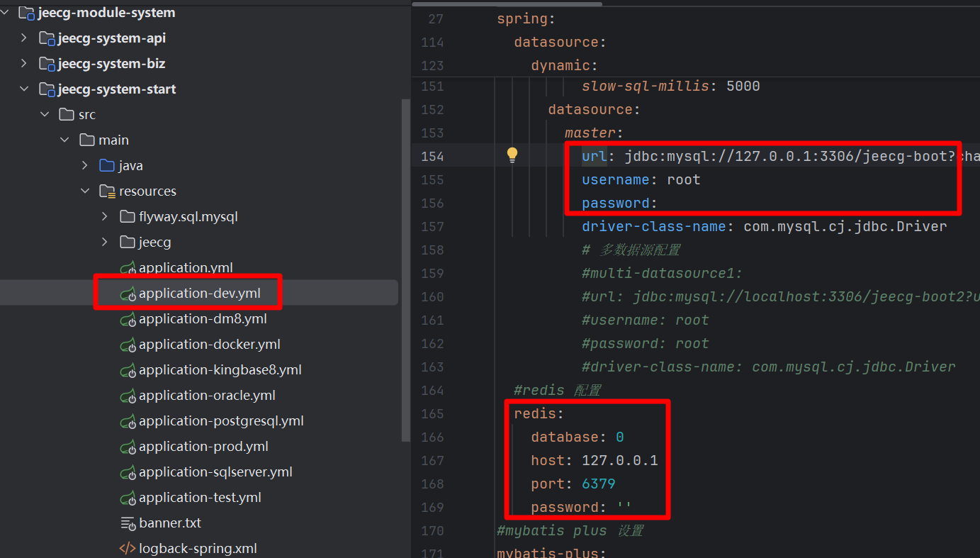The image size is (980, 558).
Task: Click the jeecg-system-api module icon
Action: 47,38
